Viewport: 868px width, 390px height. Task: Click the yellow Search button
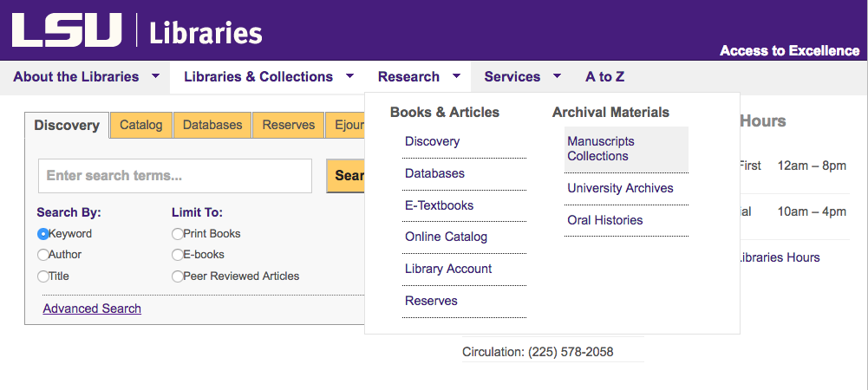coord(346,176)
